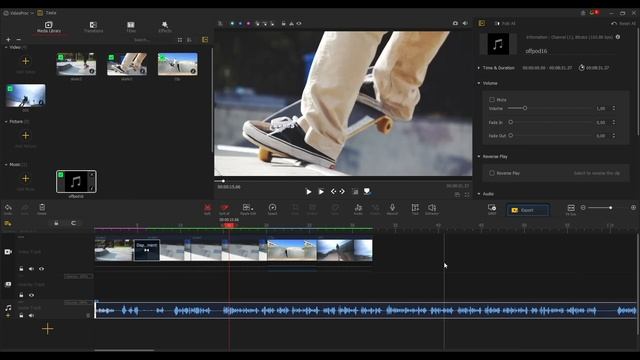Click the red playhead marker on timeline ruler
This screenshot has width=640, height=360.
point(229,225)
